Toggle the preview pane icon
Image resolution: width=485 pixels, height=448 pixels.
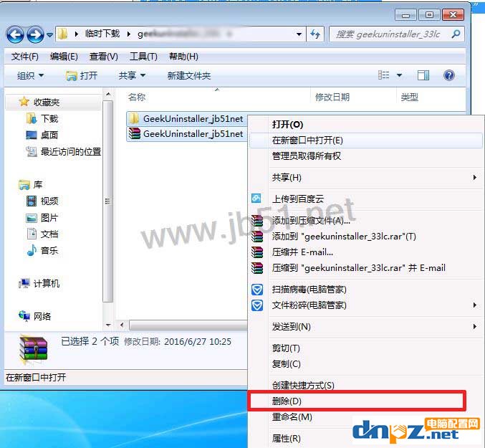coord(423,75)
